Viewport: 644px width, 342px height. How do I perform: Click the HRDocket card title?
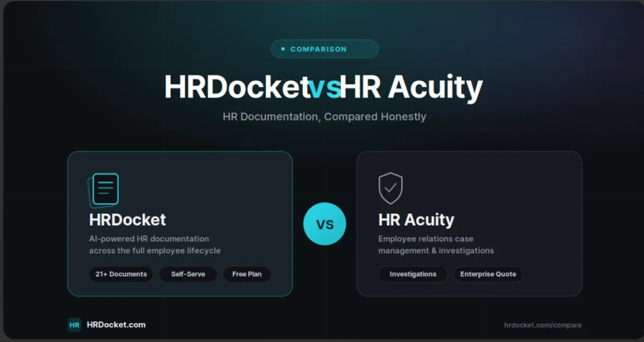tap(127, 219)
